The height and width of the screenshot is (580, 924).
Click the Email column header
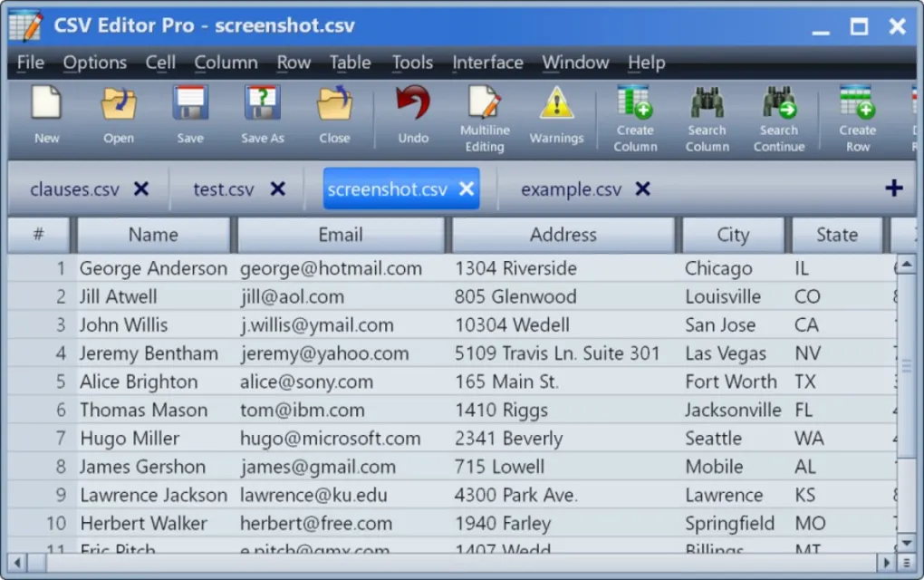pyautogui.click(x=341, y=235)
